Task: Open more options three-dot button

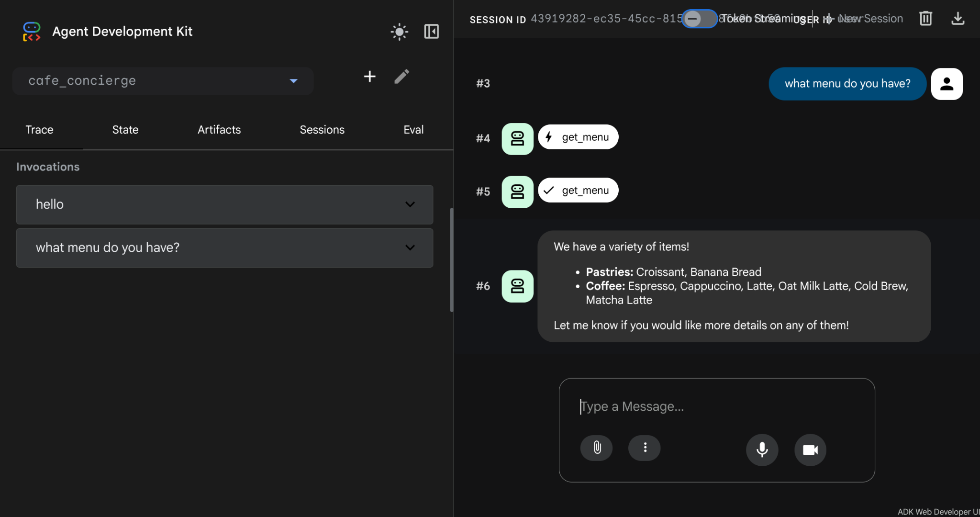Action: (645, 448)
